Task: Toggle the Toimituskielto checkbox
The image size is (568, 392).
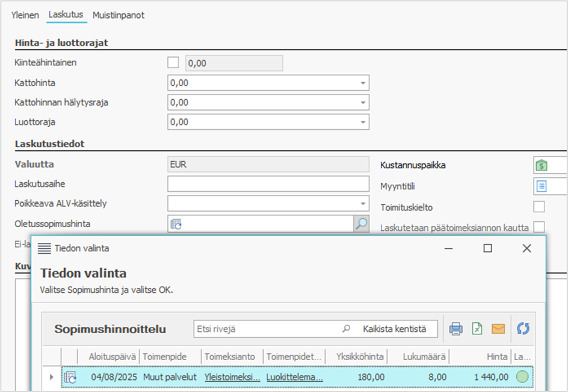Action: [539, 207]
